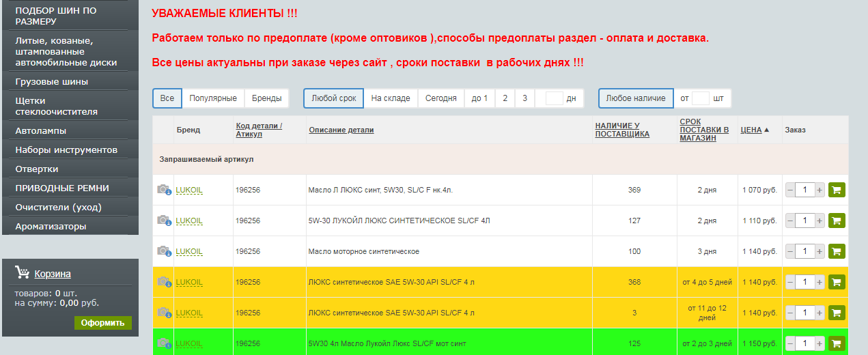This screenshot has height=355, width=868.
Task: Select the Все filter
Action: click(167, 98)
